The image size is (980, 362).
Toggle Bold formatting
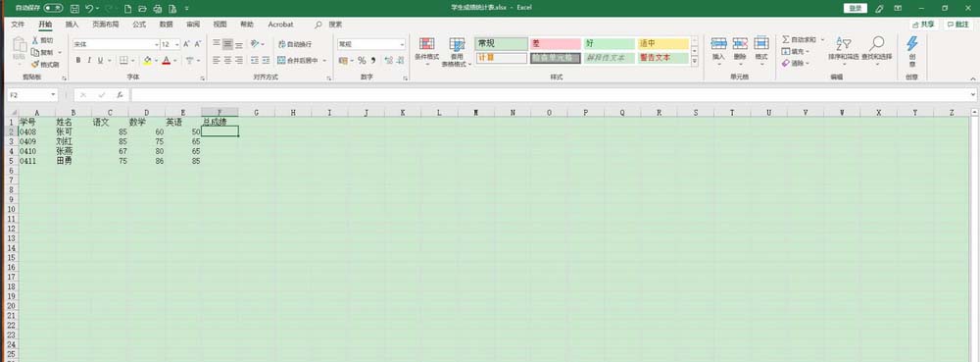click(78, 61)
